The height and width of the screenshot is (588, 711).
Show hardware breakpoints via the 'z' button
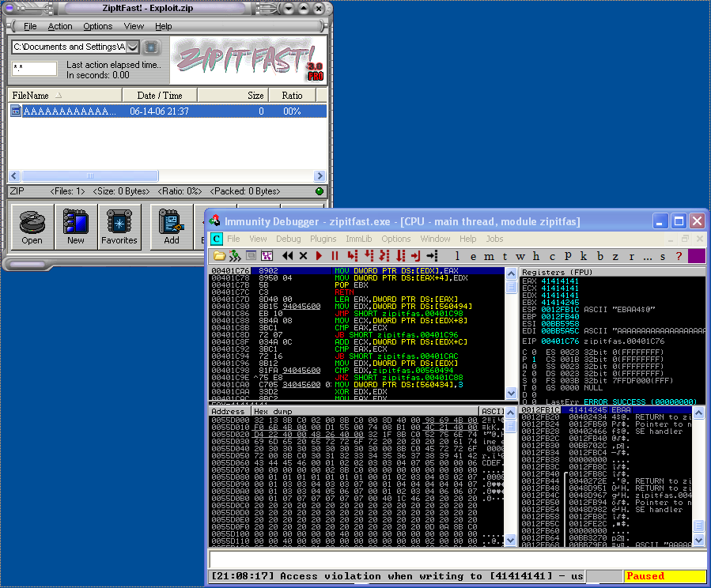[x=615, y=256]
